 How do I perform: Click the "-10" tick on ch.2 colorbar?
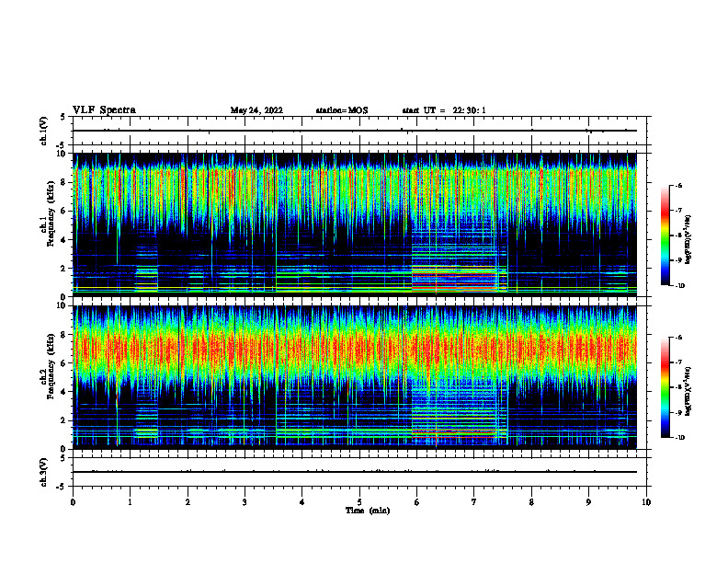pyautogui.click(x=680, y=438)
